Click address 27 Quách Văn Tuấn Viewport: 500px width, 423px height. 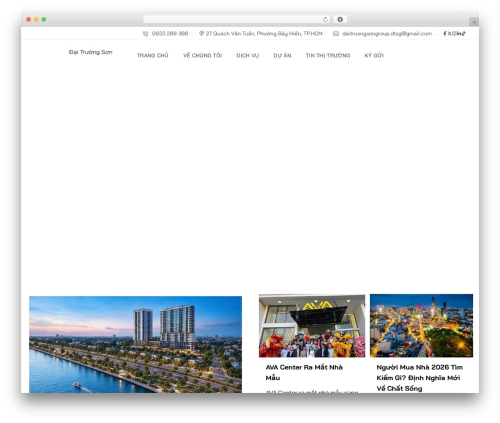264,34
